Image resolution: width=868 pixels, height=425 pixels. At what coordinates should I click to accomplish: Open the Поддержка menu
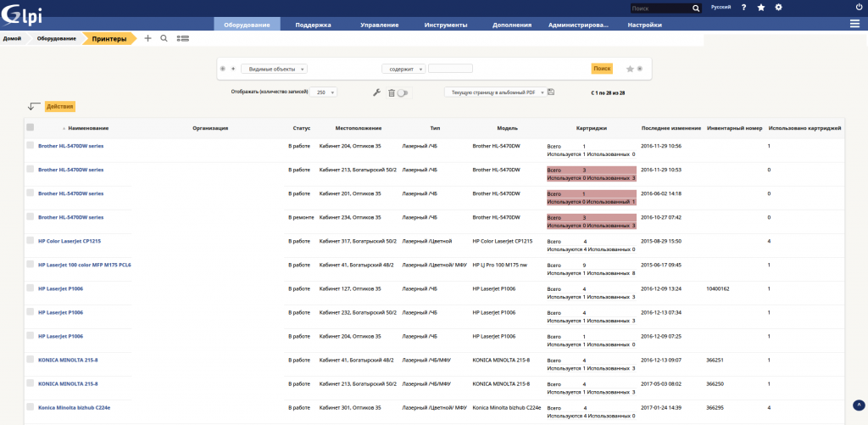(314, 25)
